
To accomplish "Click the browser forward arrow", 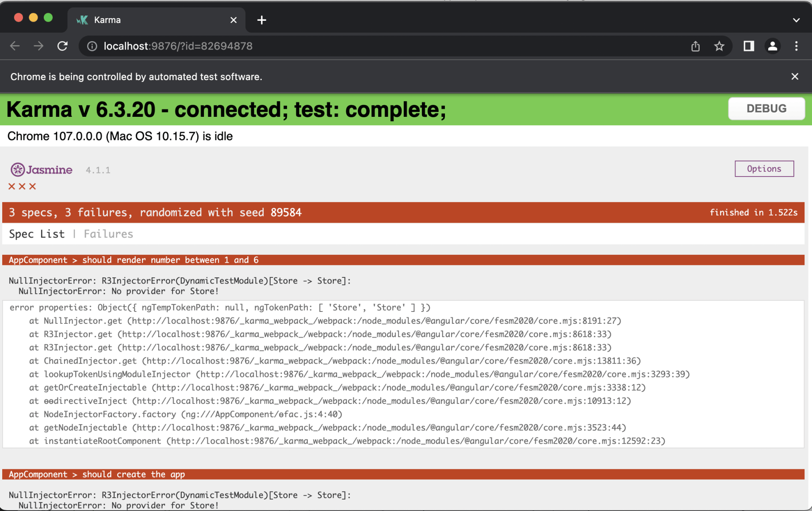I will point(39,46).
